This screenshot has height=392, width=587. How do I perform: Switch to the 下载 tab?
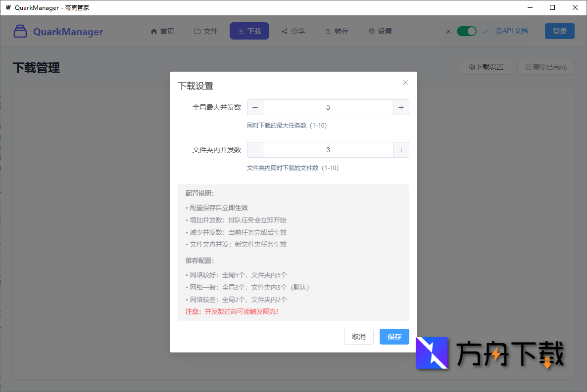pos(249,31)
